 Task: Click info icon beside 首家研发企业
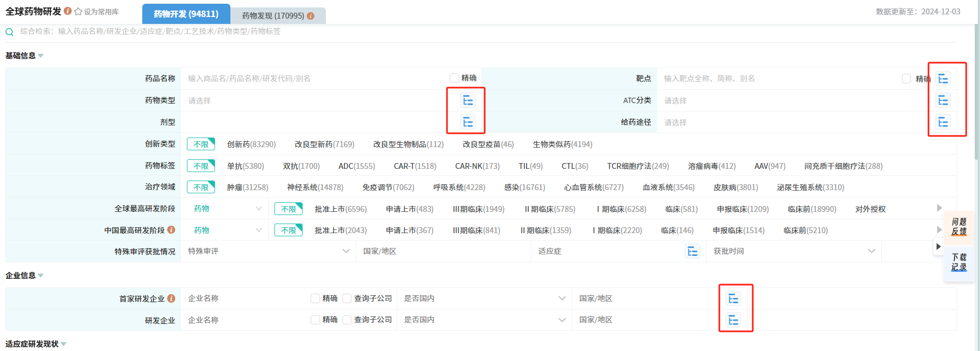(171, 298)
